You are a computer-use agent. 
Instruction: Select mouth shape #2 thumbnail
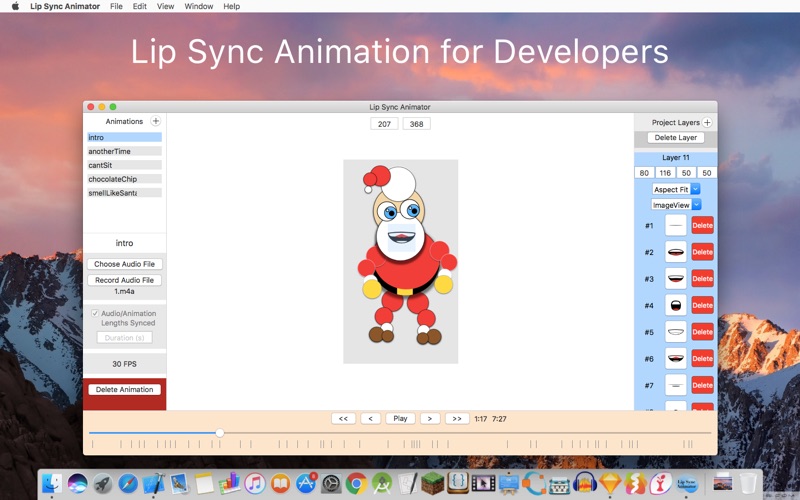tap(676, 252)
